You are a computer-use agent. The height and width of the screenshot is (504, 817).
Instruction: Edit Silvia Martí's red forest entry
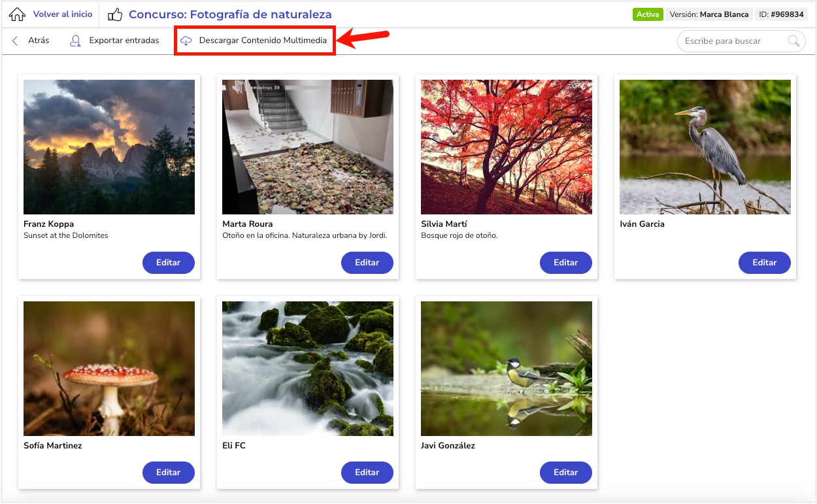566,263
